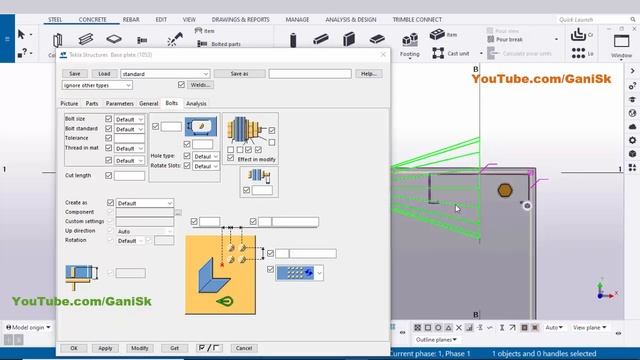Toggle the Bolt size checkbox
This screenshot has width=640, height=360.
[x=109, y=119]
